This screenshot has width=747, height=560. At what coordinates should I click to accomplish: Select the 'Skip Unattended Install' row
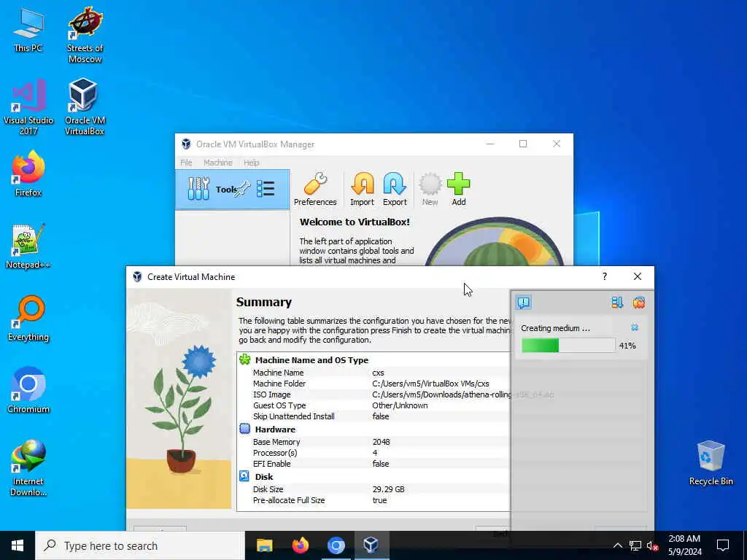pyautogui.click(x=373, y=416)
